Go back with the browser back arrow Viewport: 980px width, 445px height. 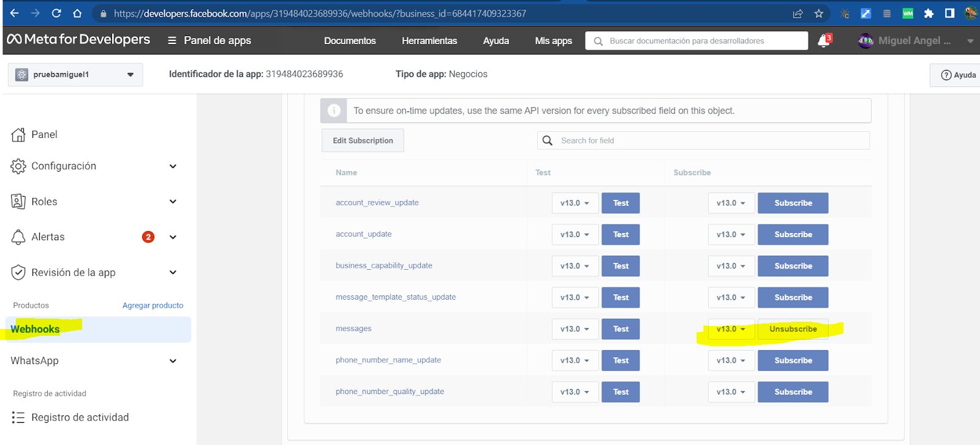(14, 13)
